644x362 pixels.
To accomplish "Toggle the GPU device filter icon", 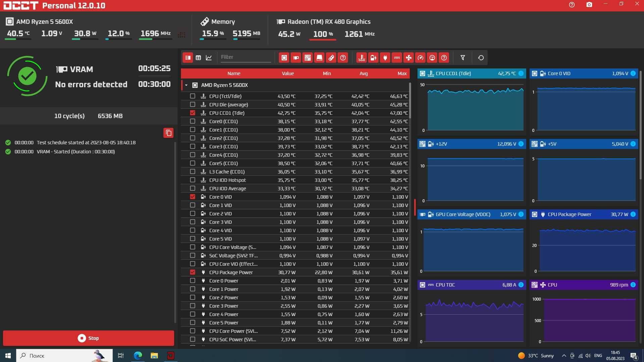I will click(296, 58).
